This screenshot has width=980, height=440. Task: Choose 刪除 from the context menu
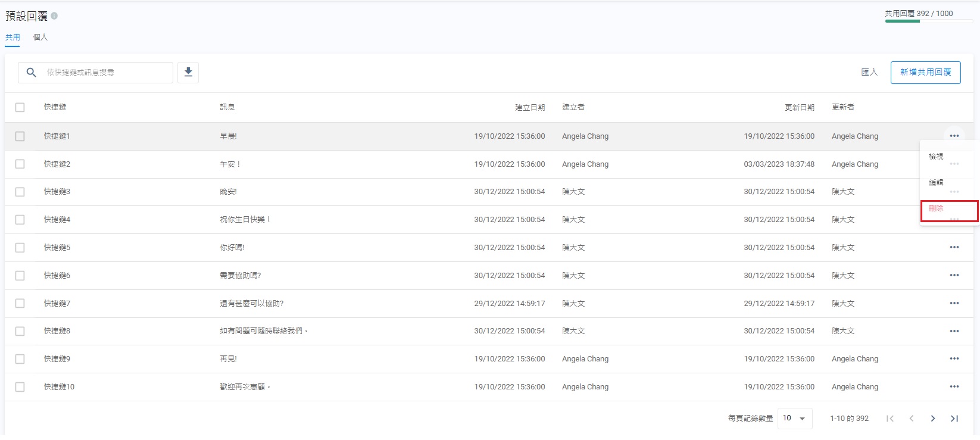(937, 208)
